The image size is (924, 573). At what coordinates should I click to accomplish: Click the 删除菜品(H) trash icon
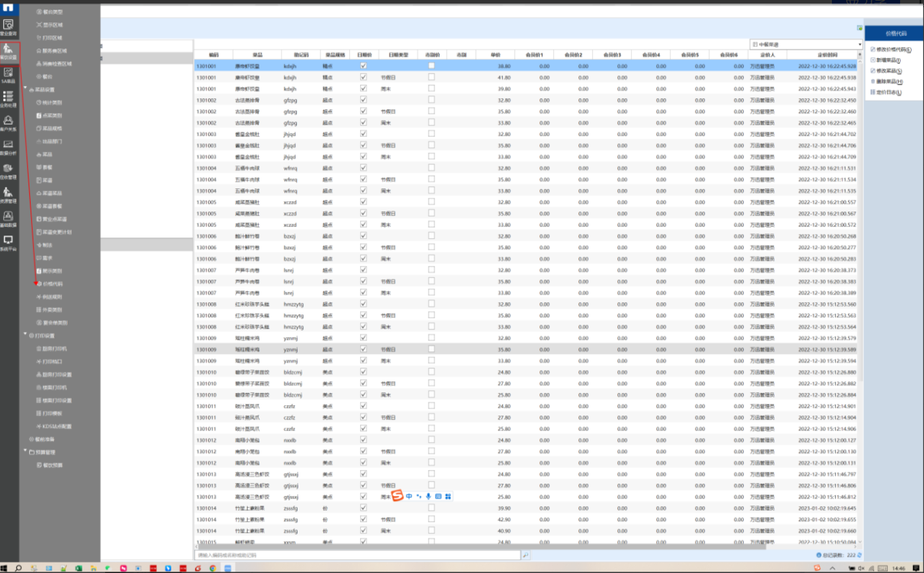[x=873, y=81]
